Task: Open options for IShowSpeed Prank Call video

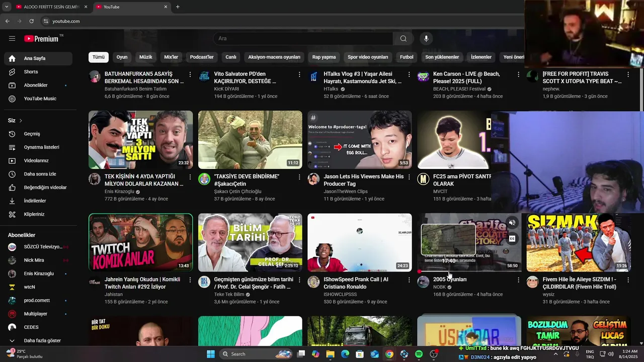Action: click(x=409, y=280)
